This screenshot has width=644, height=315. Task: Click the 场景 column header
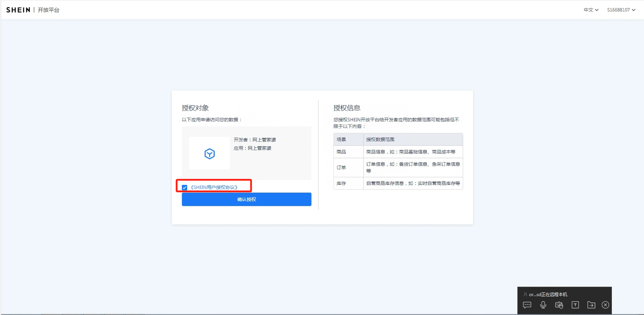coord(348,139)
